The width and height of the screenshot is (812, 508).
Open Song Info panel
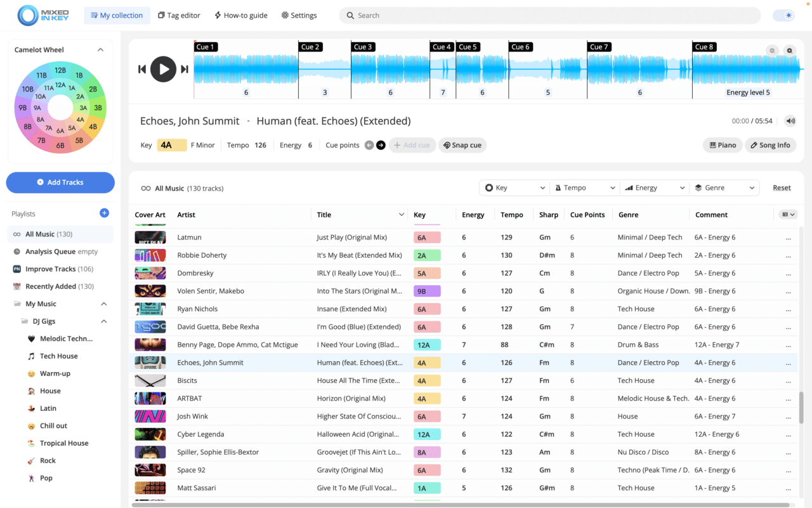click(x=770, y=145)
